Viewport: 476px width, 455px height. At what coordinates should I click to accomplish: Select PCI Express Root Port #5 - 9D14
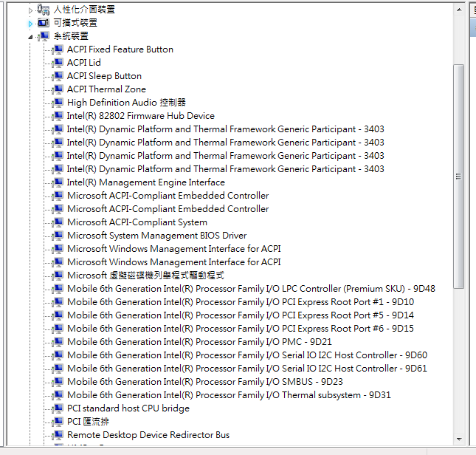[241, 315]
